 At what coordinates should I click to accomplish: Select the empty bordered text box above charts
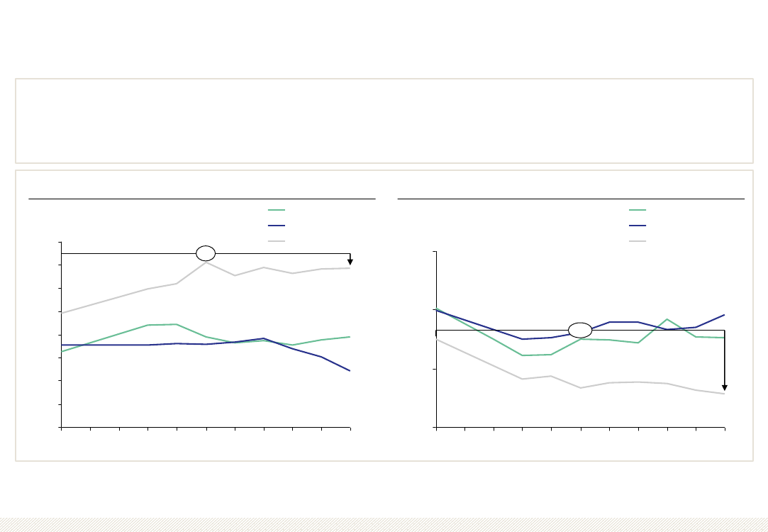click(384, 121)
